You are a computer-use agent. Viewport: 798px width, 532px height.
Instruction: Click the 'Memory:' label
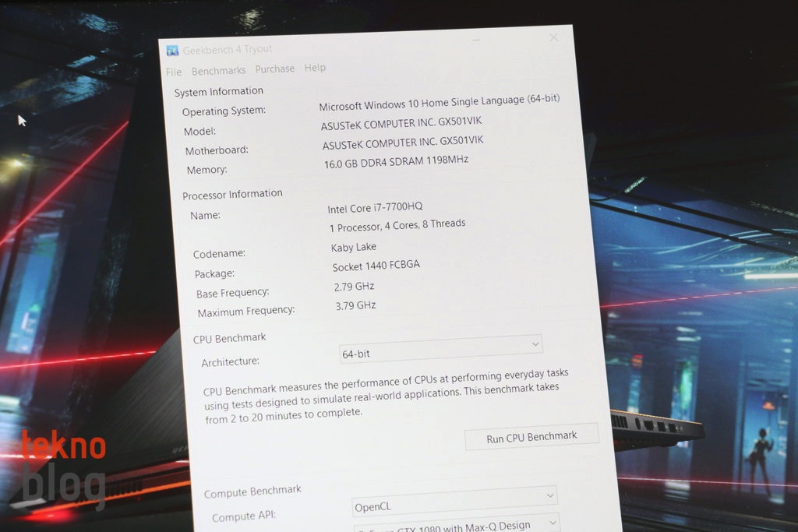coord(207,170)
